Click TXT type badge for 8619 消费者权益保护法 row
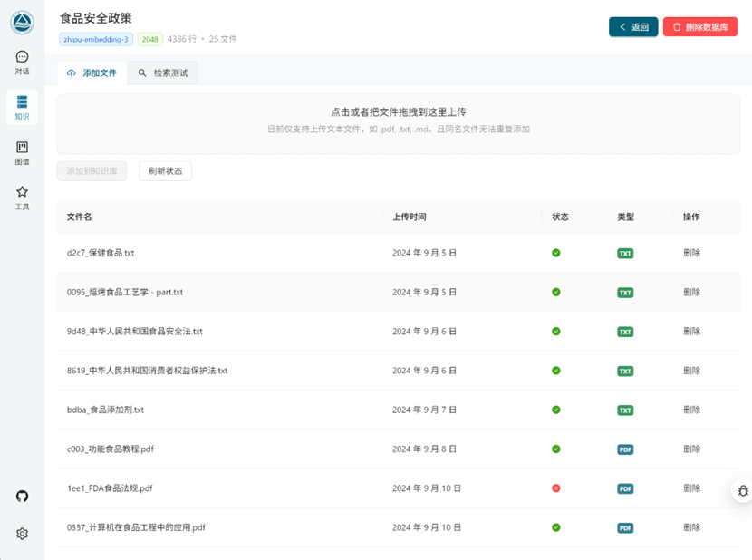Screen dimensions: 752x560 click(625, 371)
